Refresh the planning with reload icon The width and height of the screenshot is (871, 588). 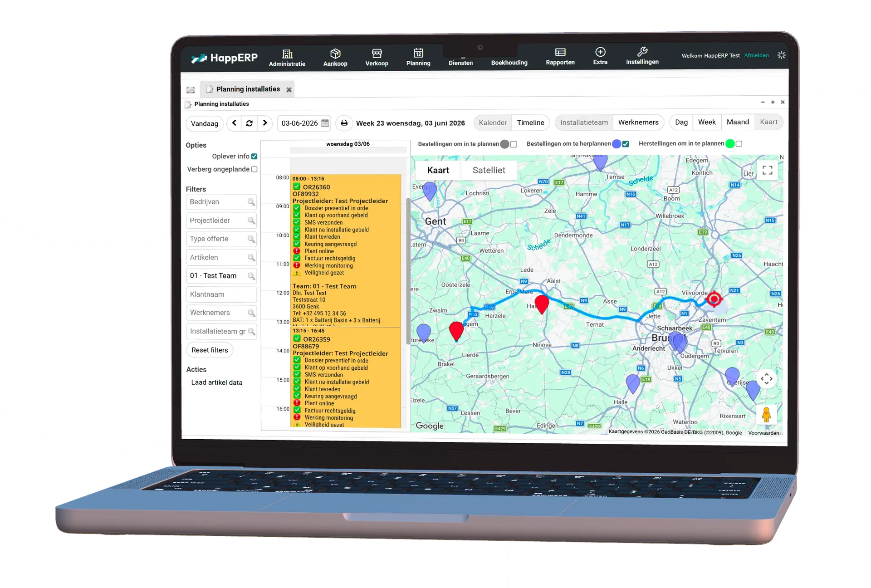[249, 123]
